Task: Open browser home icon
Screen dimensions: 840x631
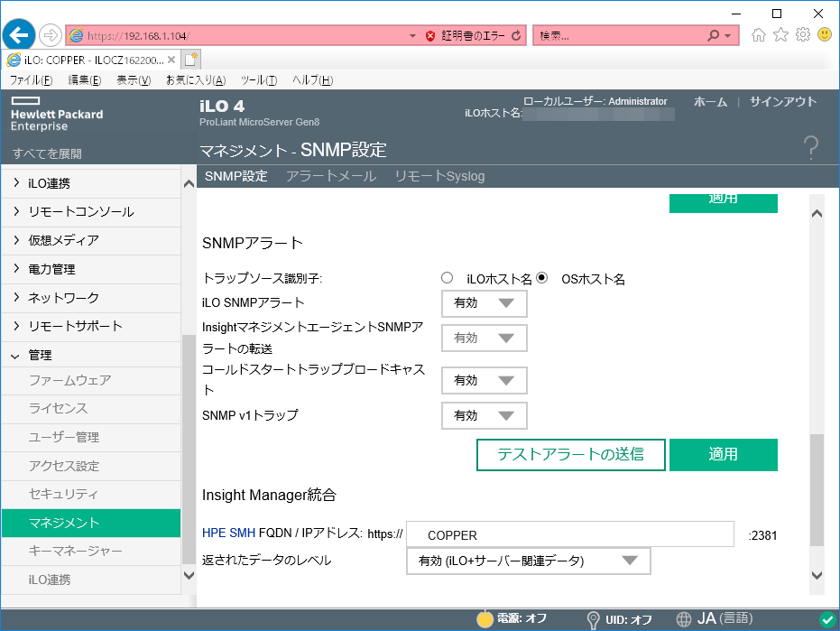Action: coord(758,35)
